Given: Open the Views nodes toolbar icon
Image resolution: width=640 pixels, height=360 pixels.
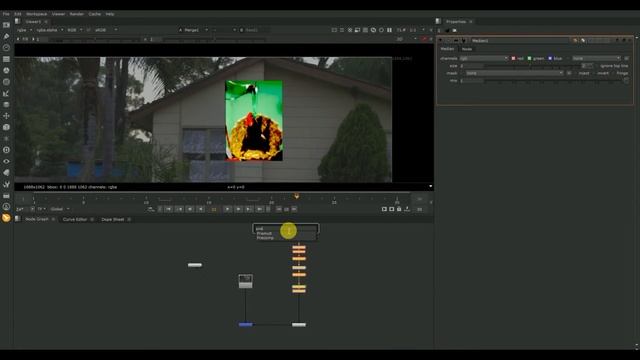Looking at the screenshot, I should click(6, 161).
